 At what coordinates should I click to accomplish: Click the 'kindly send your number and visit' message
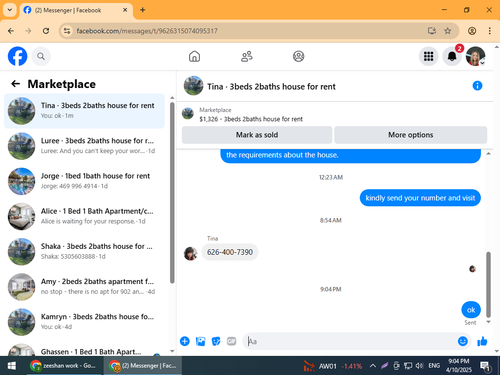pos(420,198)
